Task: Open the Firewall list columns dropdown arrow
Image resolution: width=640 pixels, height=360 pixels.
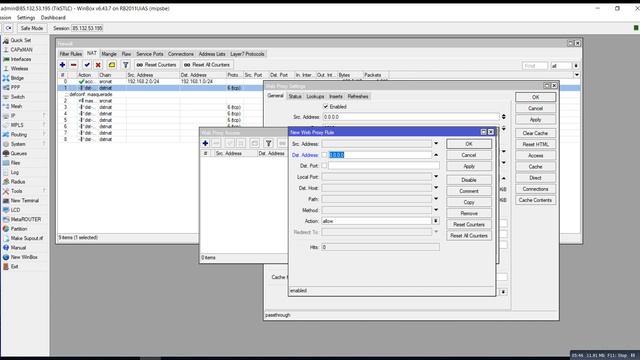Action: [577, 75]
